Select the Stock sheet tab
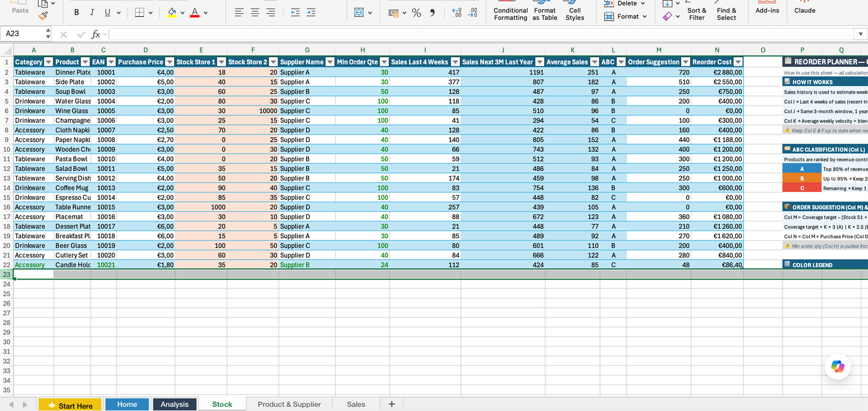The width and height of the screenshot is (868, 411). pos(222,404)
